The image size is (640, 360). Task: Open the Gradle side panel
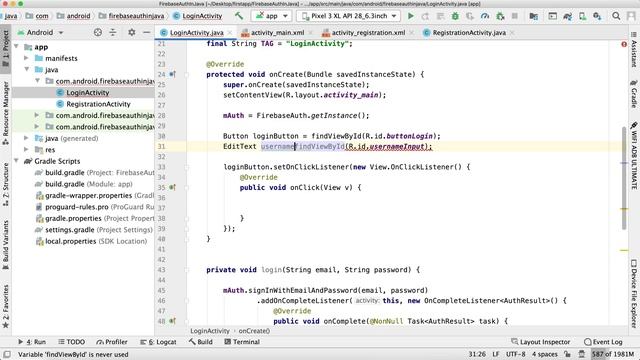(x=634, y=94)
